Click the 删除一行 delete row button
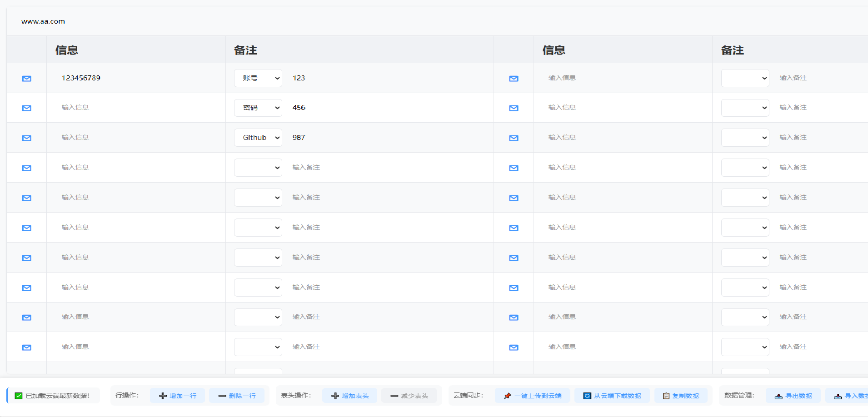Screen dimensions: 868x417 coord(237,396)
